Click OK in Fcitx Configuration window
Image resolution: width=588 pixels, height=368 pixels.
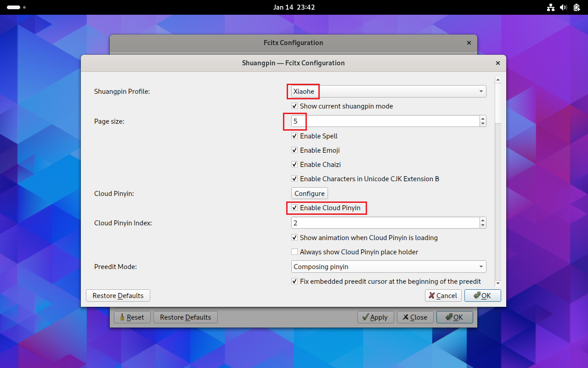455,317
